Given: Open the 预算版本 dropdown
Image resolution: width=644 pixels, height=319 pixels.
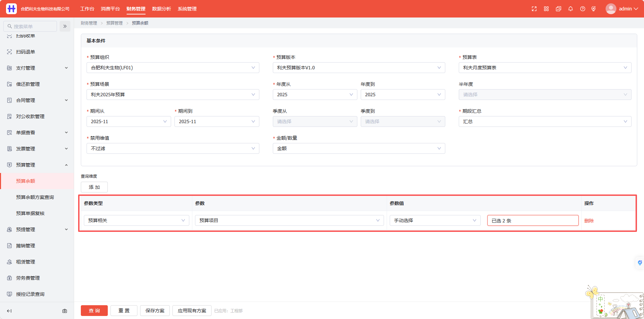Looking at the screenshot, I should pyautogui.click(x=359, y=68).
